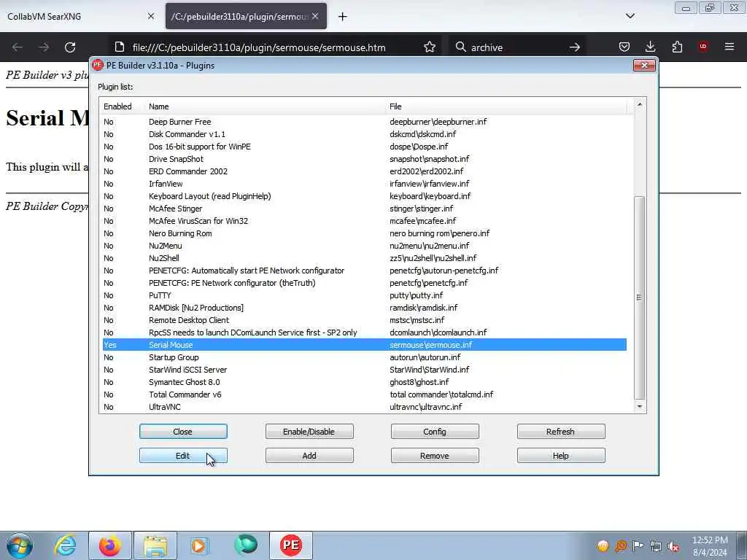Click the Firefox forward arrow icon
Screen dimensions: 747x560
tap(44, 47)
